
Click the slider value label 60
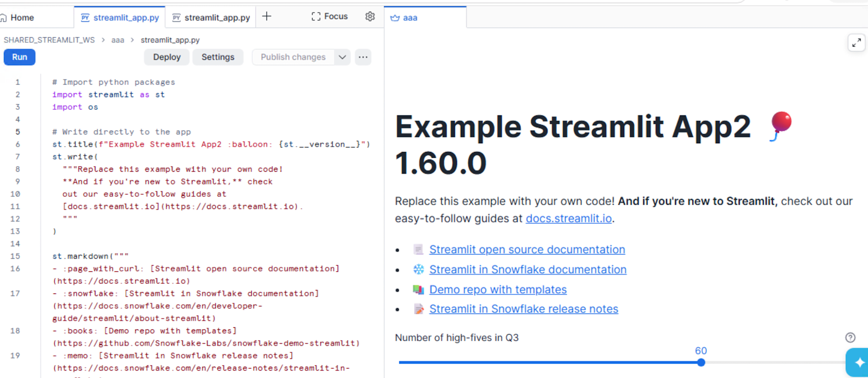[701, 351]
